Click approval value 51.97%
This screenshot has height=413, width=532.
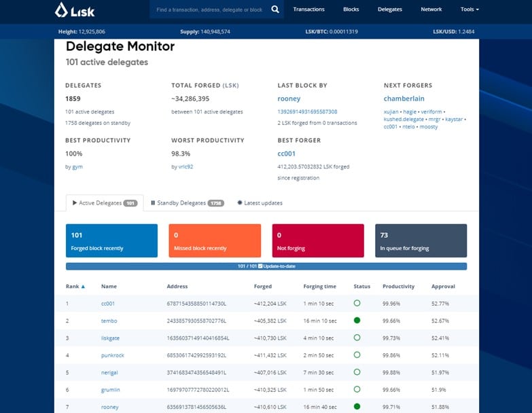click(x=440, y=373)
